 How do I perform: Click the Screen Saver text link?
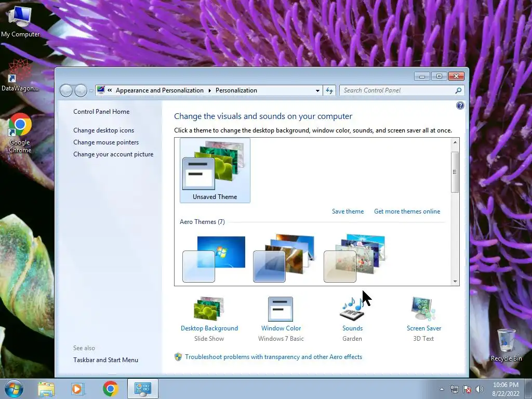coord(424,328)
